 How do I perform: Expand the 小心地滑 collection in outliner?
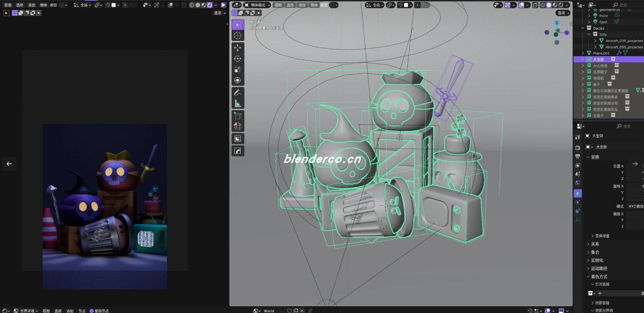[583, 66]
